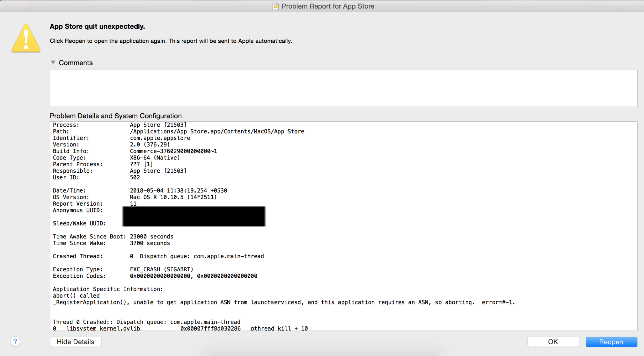Click the Exception Type EXC_CRASH (SIGABRT) line

161,269
